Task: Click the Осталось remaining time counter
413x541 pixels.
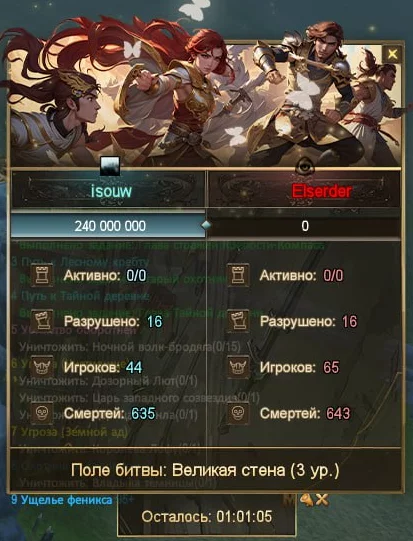Action: [x=207, y=517]
